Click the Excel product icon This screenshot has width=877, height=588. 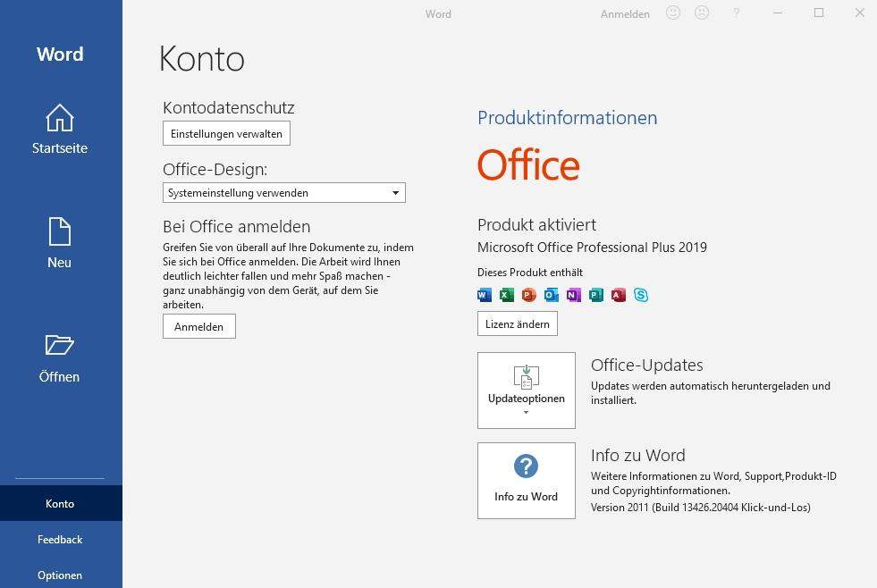(x=506, y=294)
